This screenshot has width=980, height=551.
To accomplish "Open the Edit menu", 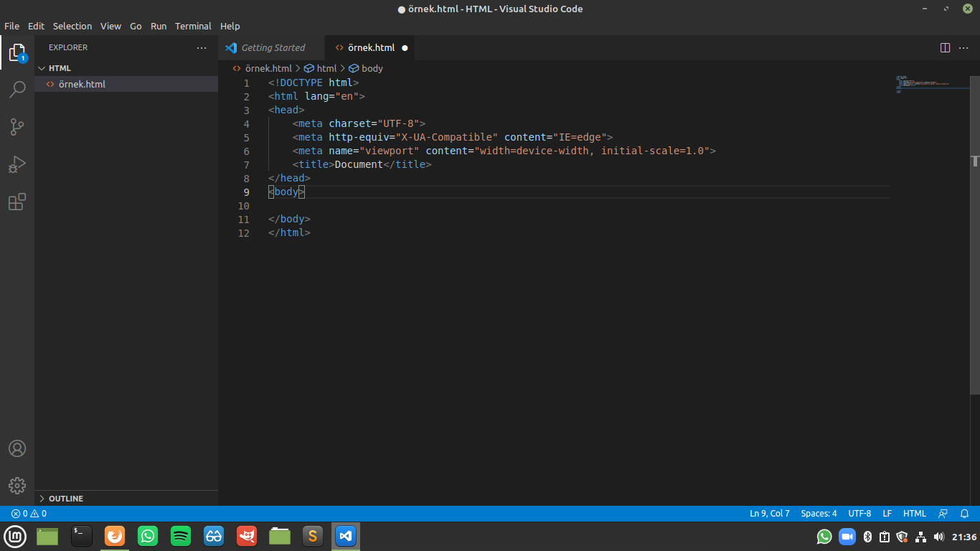I will [36, 26].
